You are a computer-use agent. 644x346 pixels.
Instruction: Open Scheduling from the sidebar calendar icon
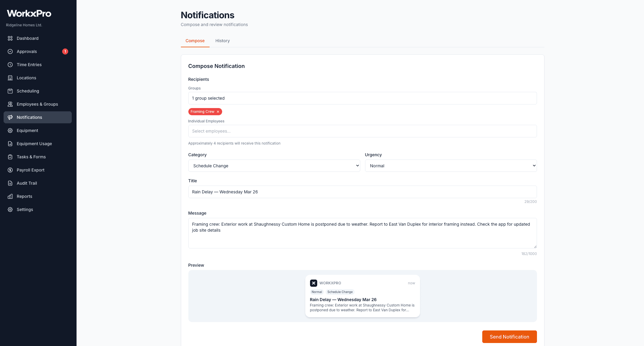pyautogui.click(x=10, y=91)
